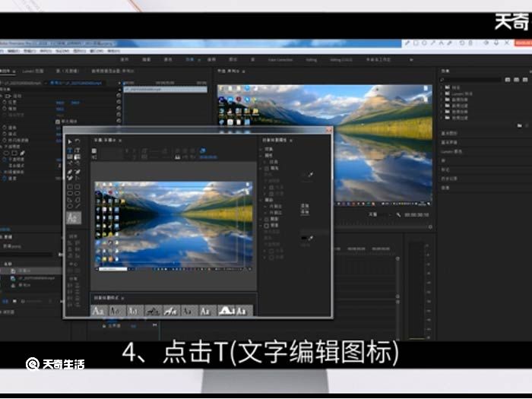532x399 pixels.
Task: Select the Selection arrow tool in title editor
Action: click(x=70, y=141)
